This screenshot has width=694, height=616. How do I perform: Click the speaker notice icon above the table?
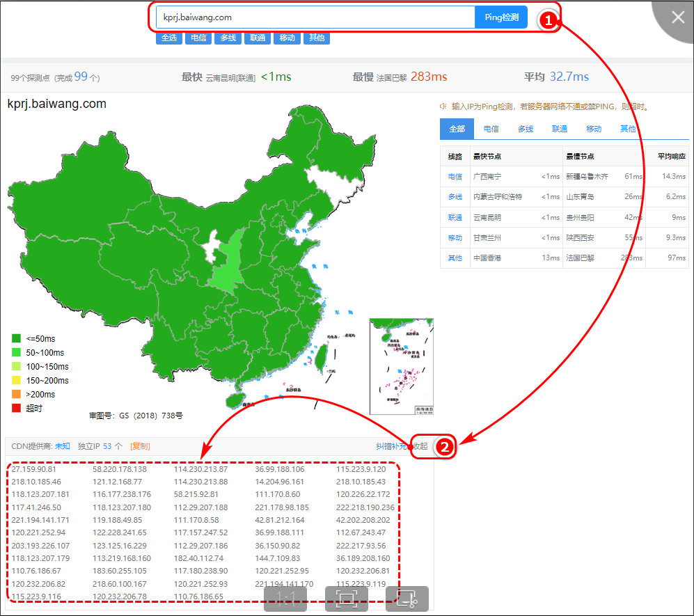point(443,106)
